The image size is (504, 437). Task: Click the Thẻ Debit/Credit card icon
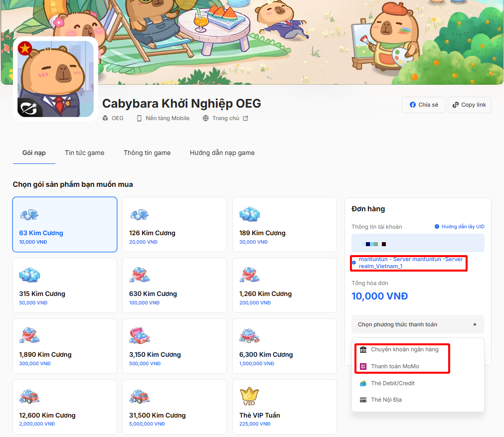click(x=363, y=383)
